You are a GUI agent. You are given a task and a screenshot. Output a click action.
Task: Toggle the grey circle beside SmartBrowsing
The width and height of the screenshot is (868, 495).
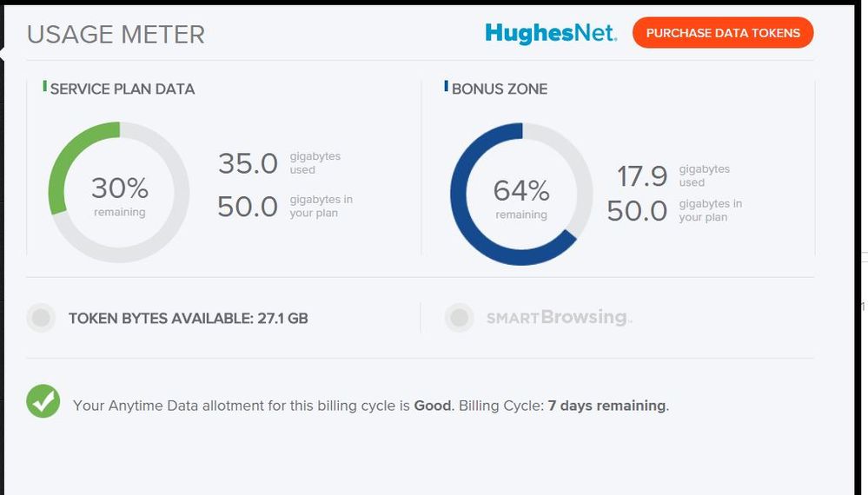459,318
